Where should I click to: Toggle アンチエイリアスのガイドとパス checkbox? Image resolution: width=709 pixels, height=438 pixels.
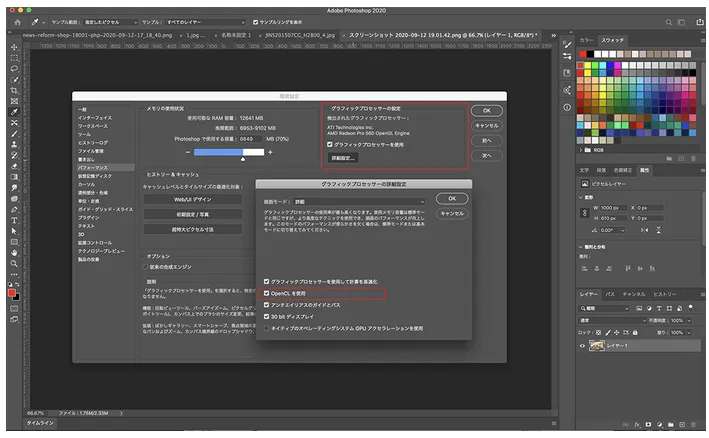click(x=266, y=305)
